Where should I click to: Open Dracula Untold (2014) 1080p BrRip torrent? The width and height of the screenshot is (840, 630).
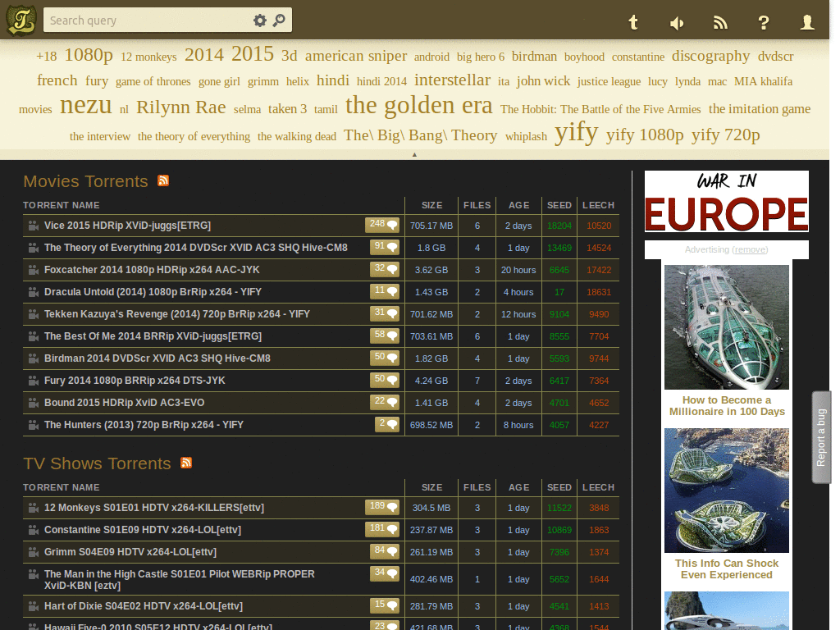click(153, 292)
